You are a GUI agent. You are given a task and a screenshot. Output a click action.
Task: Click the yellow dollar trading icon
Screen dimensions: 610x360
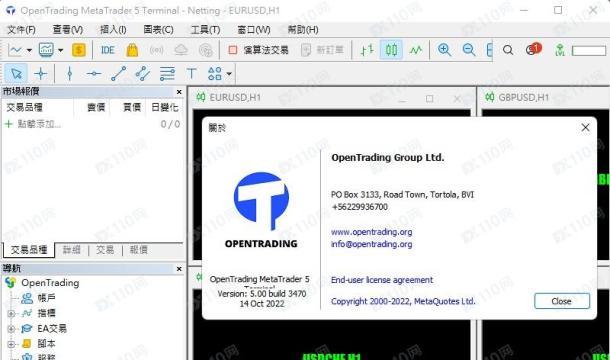pos(79,50)
